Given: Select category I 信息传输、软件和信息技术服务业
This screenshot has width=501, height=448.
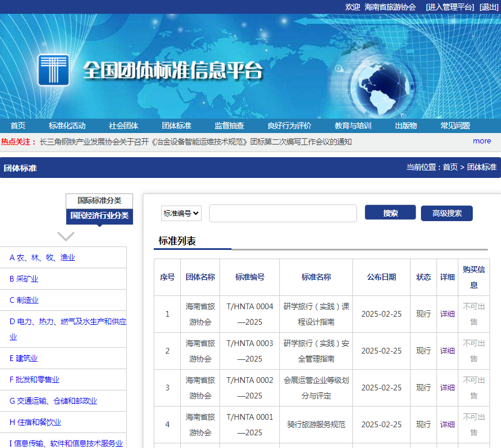Looking at the screenshot, I should coord(66,443).
